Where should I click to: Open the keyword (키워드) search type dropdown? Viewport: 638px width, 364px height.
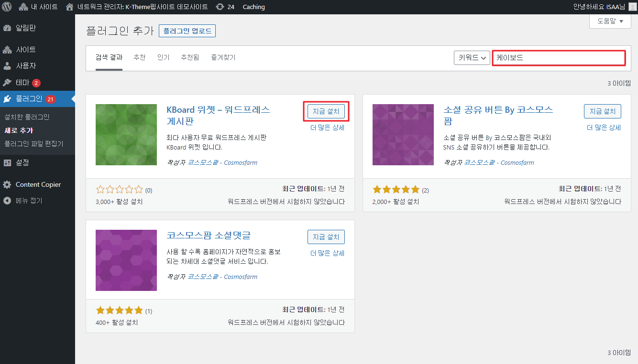tap(472, 58)
